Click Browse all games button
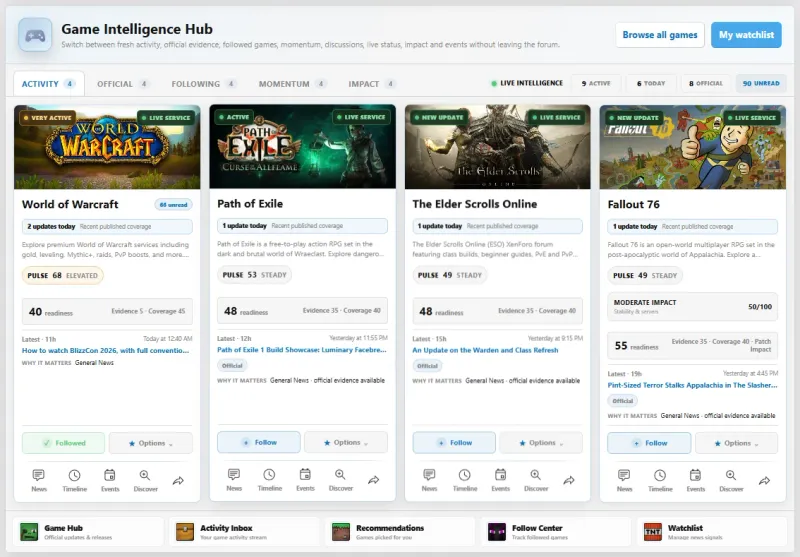 (660, 35)
